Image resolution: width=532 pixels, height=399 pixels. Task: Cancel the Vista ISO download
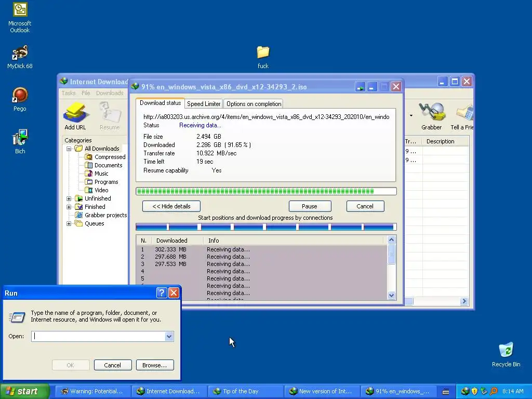(x=365, y=206)
